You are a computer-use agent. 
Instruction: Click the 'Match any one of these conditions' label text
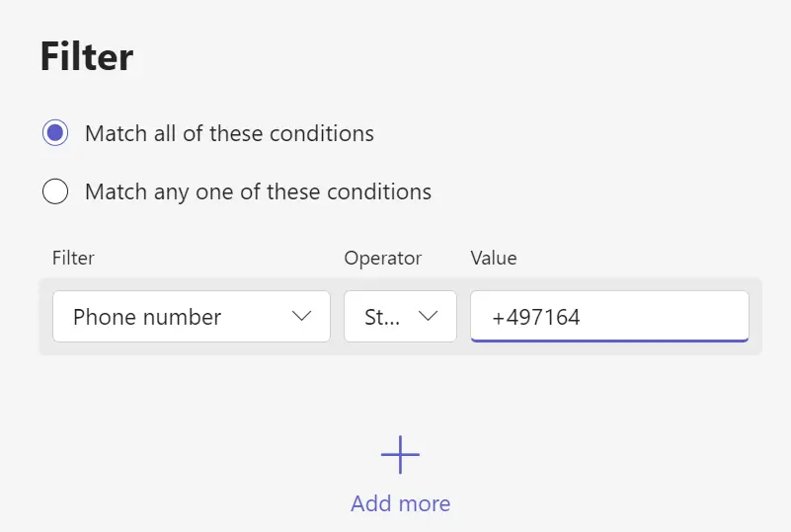(x=259, y=192)
